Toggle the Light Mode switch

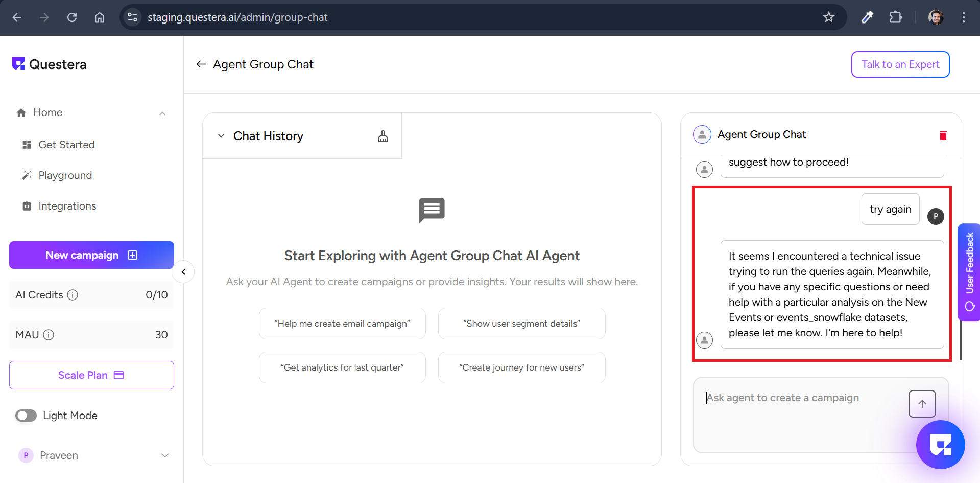(x=26, y=416)
